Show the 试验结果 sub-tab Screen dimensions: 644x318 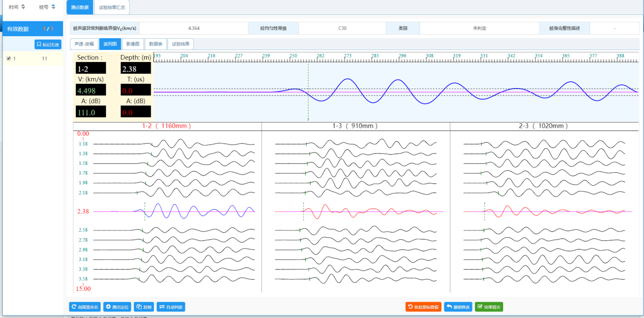180,44
